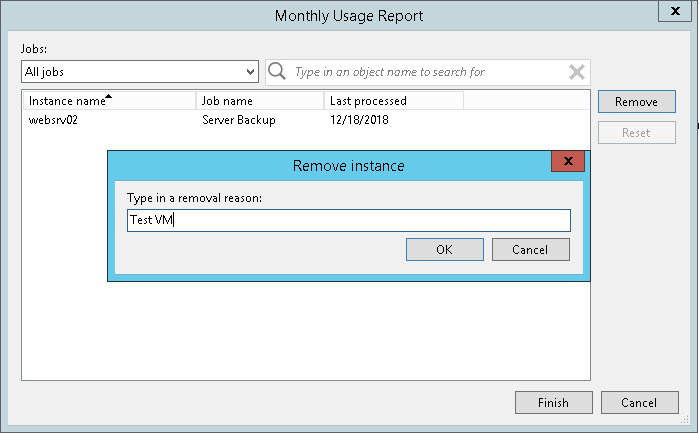The height and width of the screenshot is (433, 699).
Task: Confirm removal with OK button
Action: pos(444,249)
